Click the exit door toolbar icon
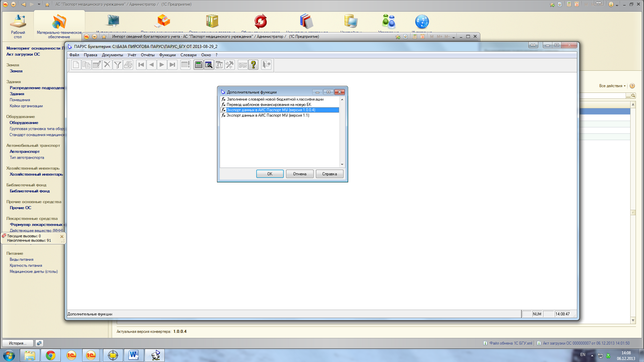Image resolution: width=644 pixels, height=362 pixels. [266, 65]
